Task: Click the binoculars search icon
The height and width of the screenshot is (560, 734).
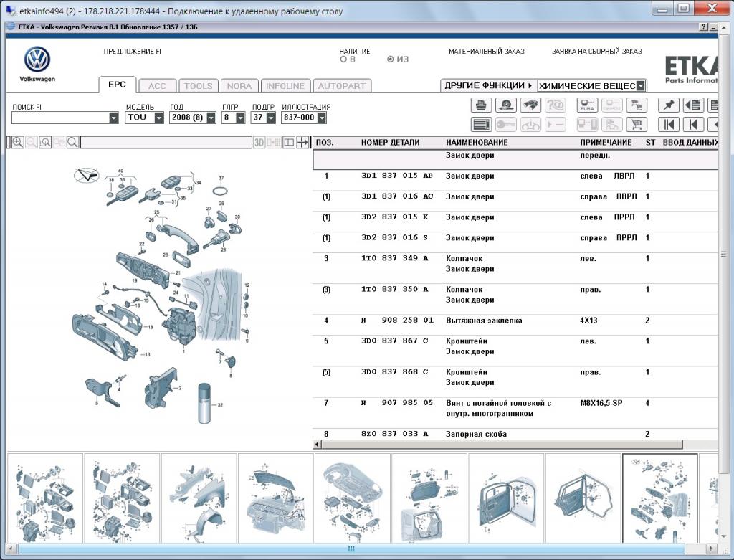Action: (530, 105)
